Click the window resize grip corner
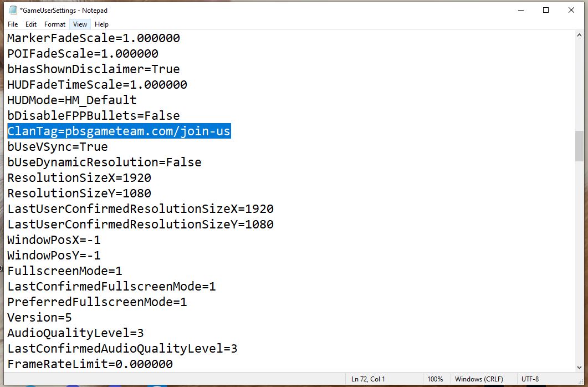This screenshot has width=588, height=387. click(581, 381)
